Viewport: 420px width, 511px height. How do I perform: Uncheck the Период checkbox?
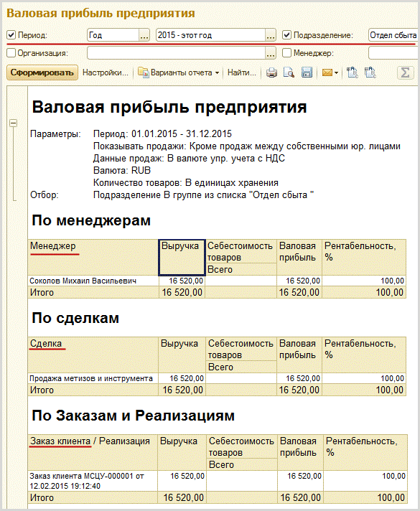click(11, 35)
